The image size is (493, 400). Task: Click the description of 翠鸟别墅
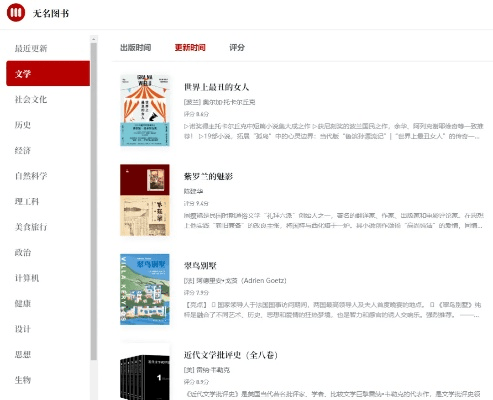click(333, 310)
